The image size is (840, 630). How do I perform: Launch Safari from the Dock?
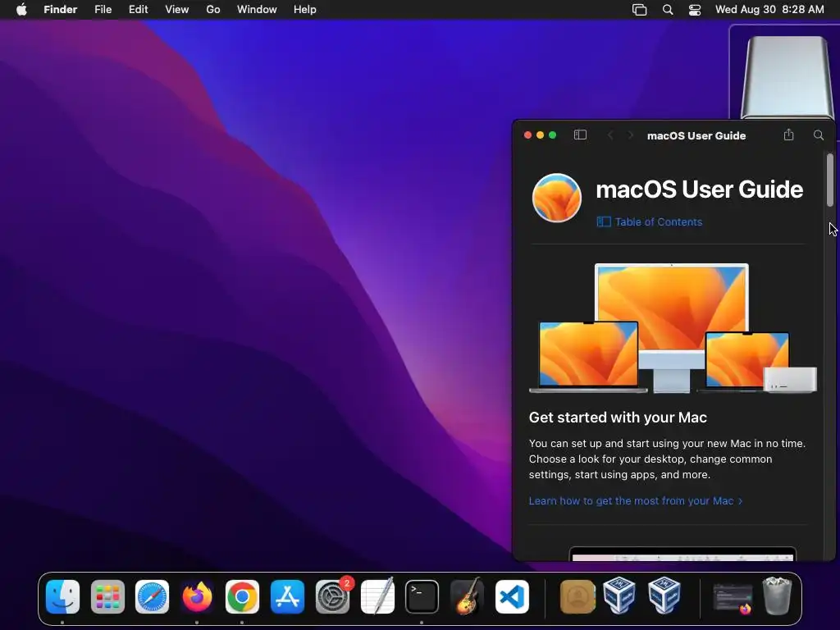(x=152, y=596)
